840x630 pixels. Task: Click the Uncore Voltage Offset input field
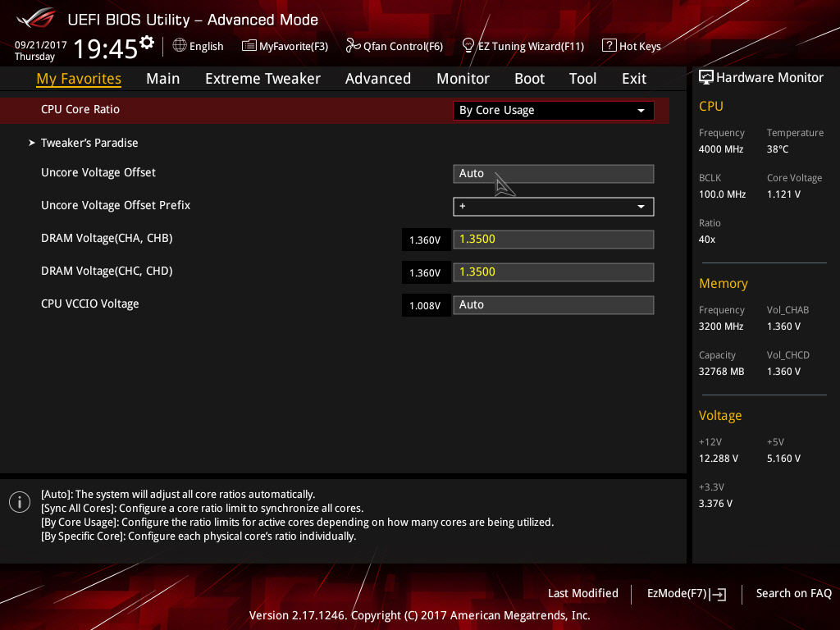[x=554, y=174]
